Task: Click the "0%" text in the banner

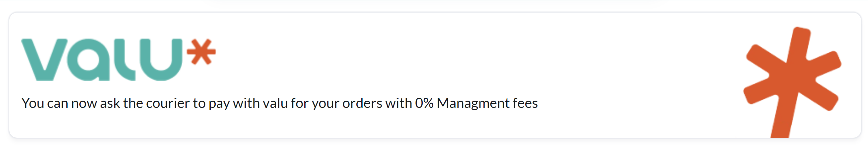Action: [x=424, y=103]
